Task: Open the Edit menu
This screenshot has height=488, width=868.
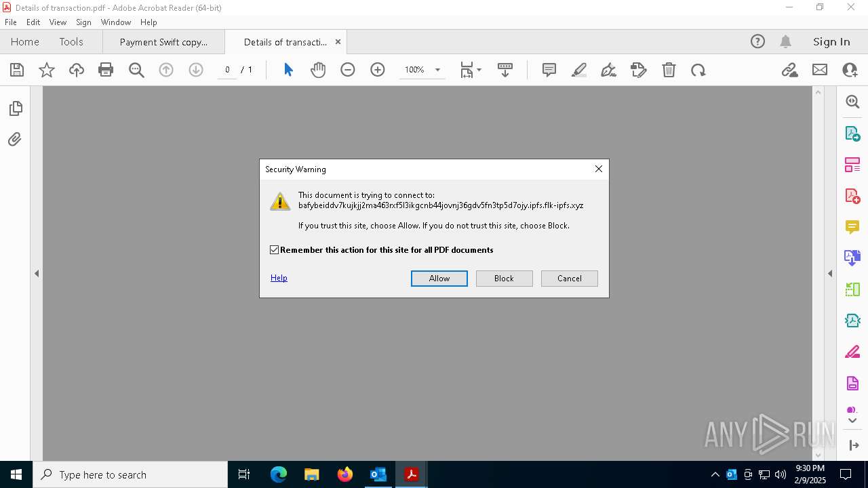Action: pos(33,22)
